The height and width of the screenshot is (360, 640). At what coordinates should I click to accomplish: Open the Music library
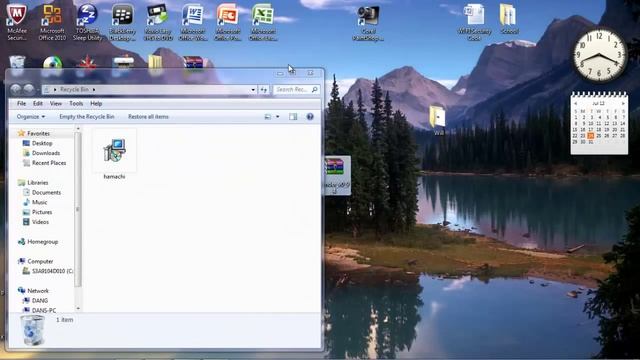pos(39,202)
